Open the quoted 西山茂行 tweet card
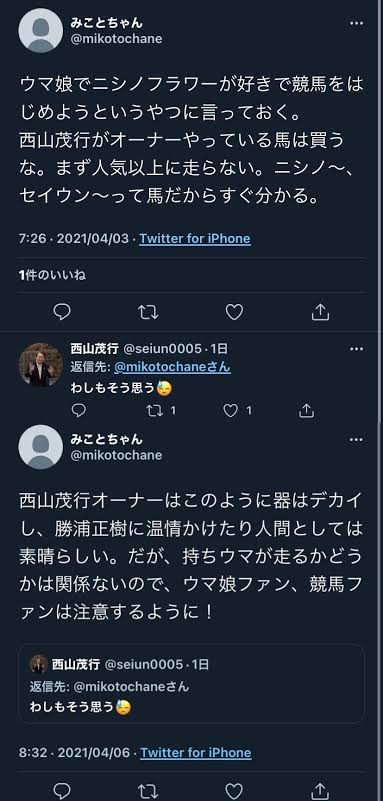383x801 pixels. point(192,684)
